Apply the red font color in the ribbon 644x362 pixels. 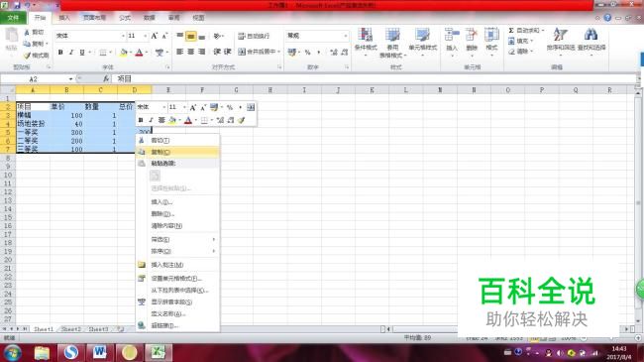coord(140,53)
